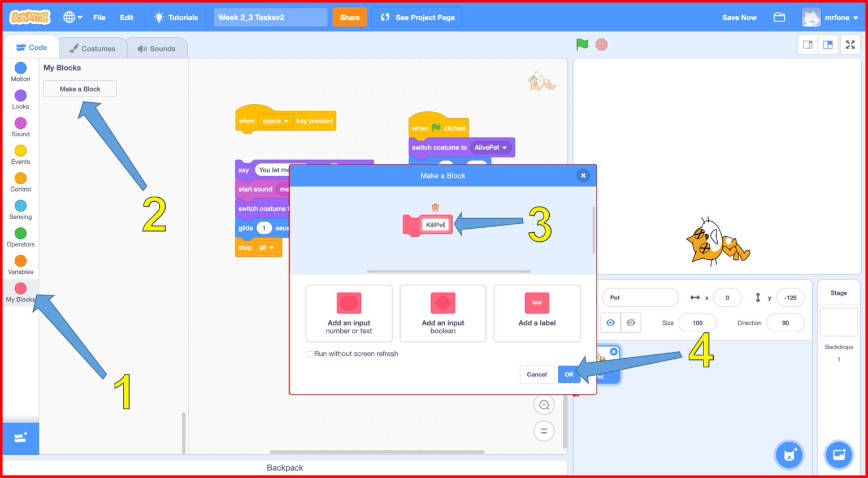Open the space key dropdown
Viewport: 868px width, 478px height.
coord(275,120)
